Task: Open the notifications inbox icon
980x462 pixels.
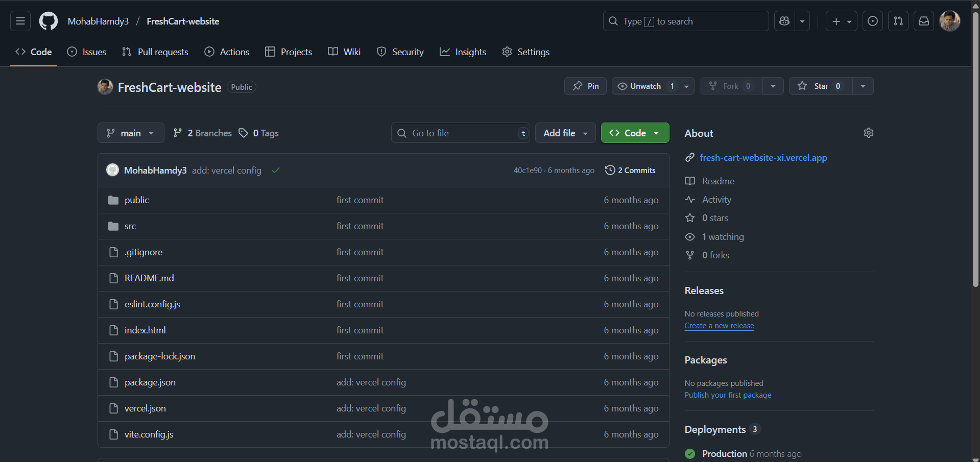Action: click(x=924, y=21)
